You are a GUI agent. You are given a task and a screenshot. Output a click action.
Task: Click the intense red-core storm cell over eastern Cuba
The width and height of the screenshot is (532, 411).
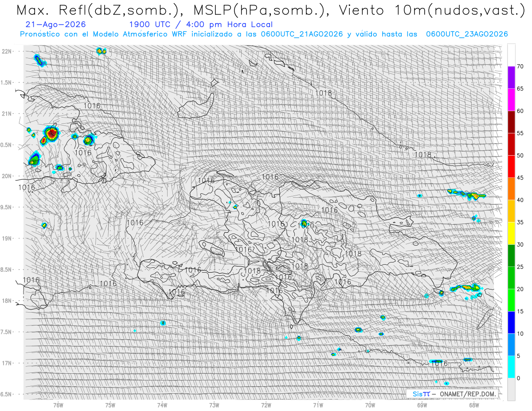(x=51, y=133)
